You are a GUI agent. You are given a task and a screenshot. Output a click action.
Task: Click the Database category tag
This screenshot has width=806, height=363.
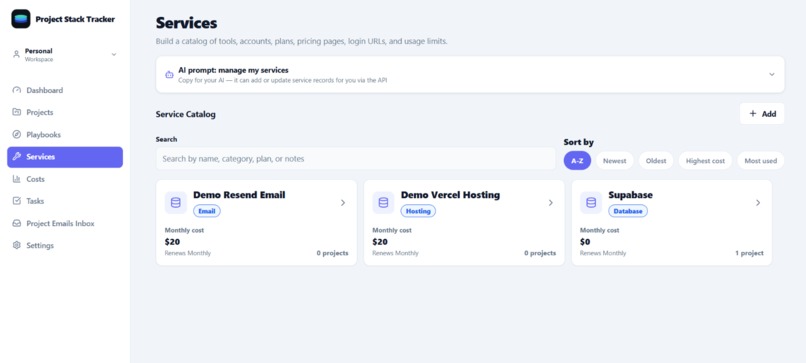[628, 211]
